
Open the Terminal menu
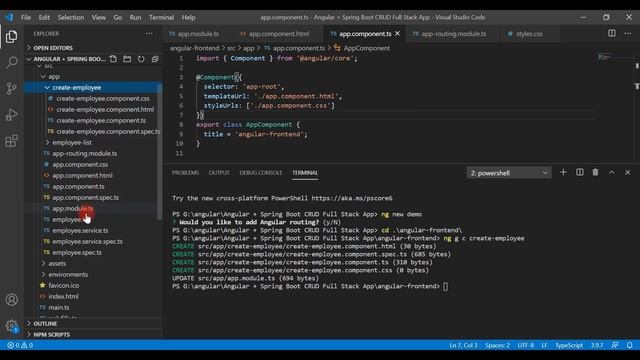pos(161,18)
